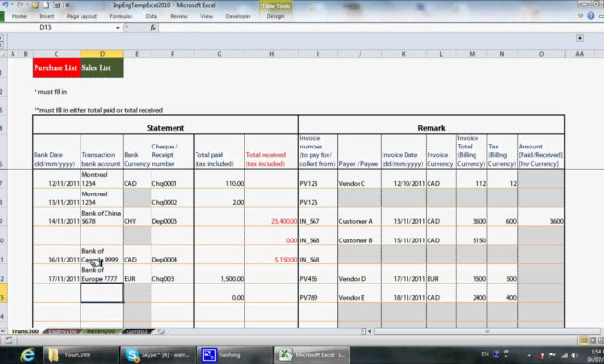Select the cell with date 12/11/2011
This screenshot has width=604, height=364.
click(57, 178)
